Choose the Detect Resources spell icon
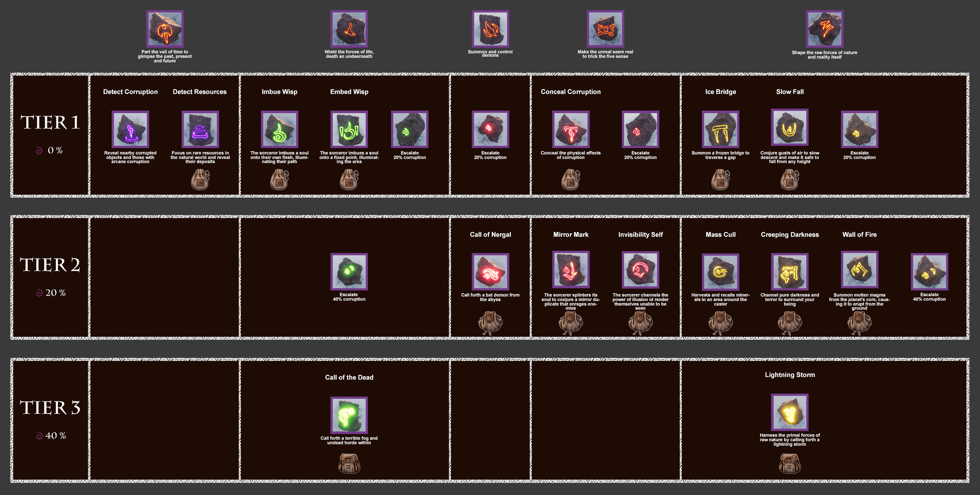Screen dimensions: 980x495 pyautogui.click(x=200, y=129)
